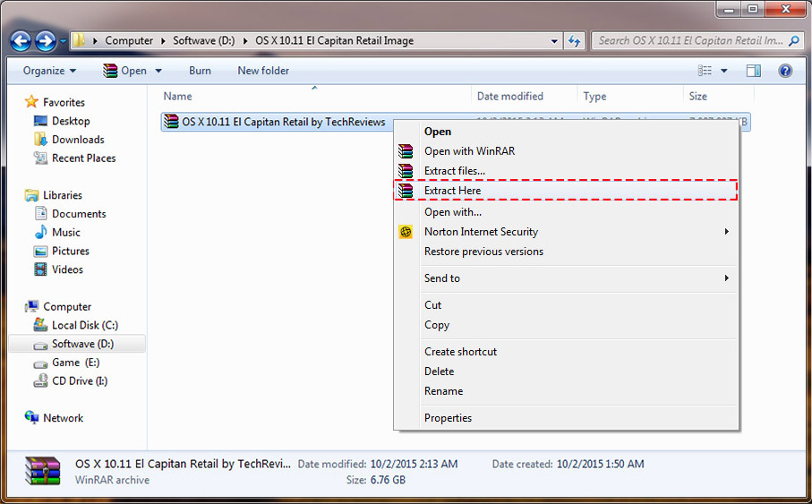Click Burn in the toolbar
Screen dimensions: 812x504
point(200,71)
